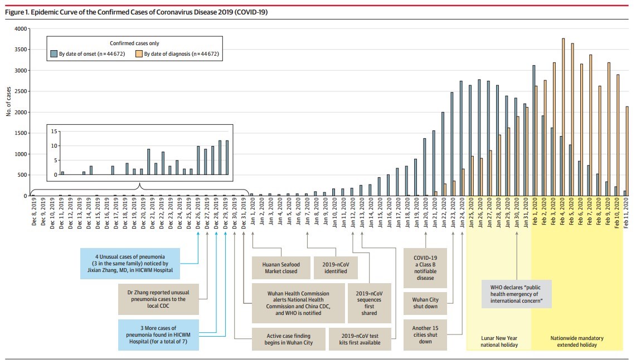The height and width of the screenshot is (364, 636).
Task: Click the blue date-of-onset legend swatch
Action: click(x=55, y=54)
